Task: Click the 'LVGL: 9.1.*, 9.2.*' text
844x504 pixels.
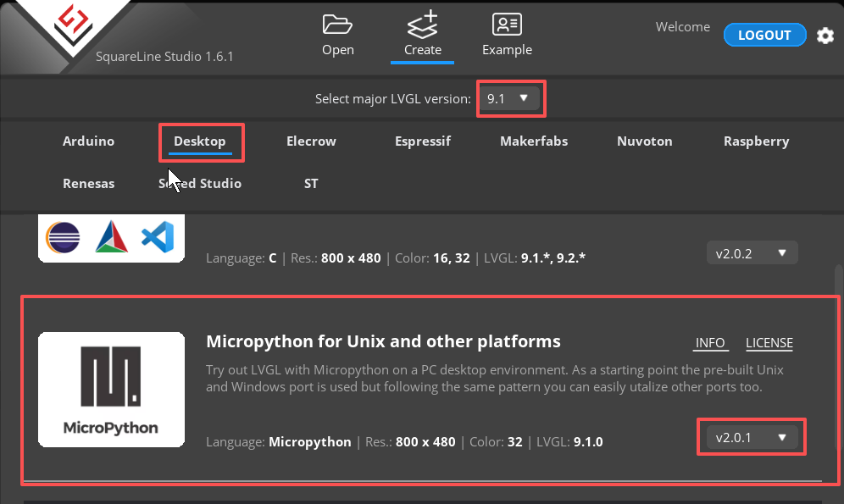Action: pyautogui.click(x=535, y=258)
